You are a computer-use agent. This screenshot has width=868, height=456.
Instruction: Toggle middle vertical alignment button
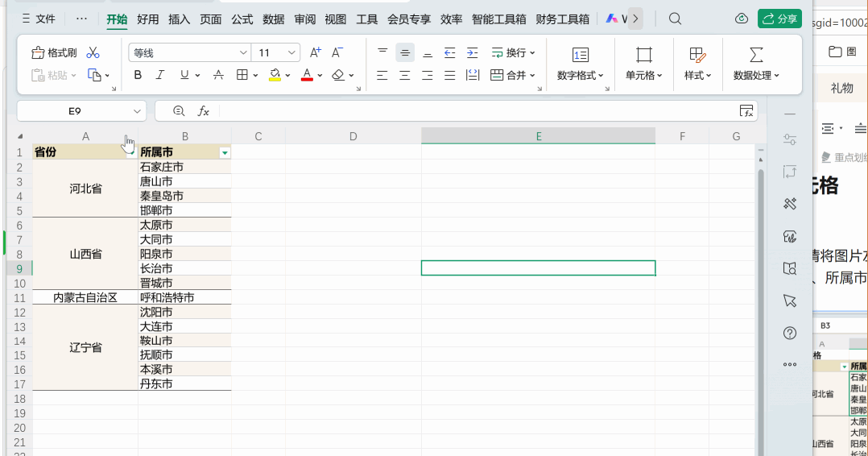click(x=405, y=53)
